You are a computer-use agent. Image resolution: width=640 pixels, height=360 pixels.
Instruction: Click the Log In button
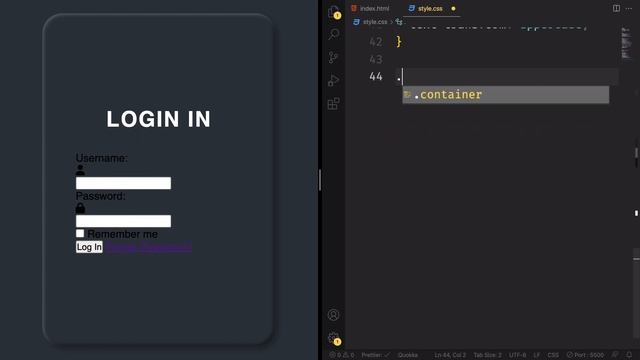(89, 247)
